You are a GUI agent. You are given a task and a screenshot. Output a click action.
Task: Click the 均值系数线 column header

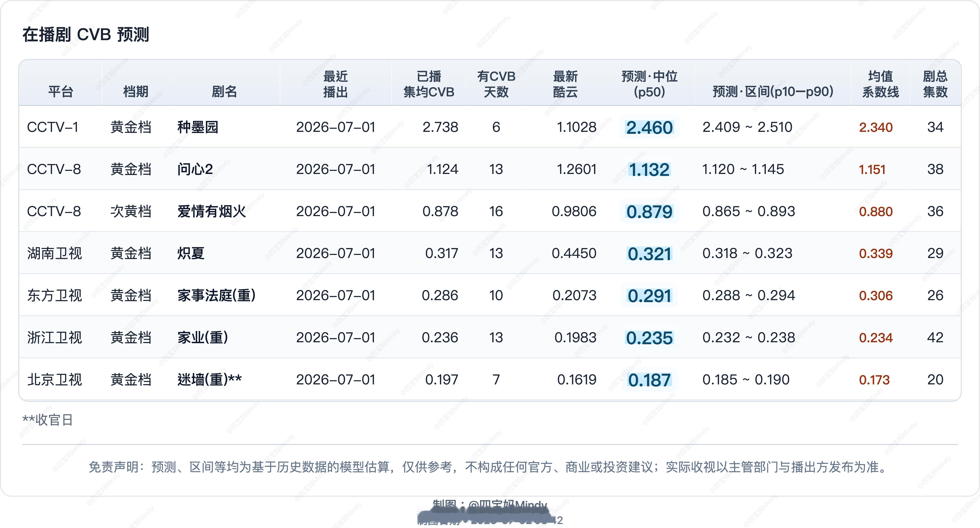pos(880,84)
